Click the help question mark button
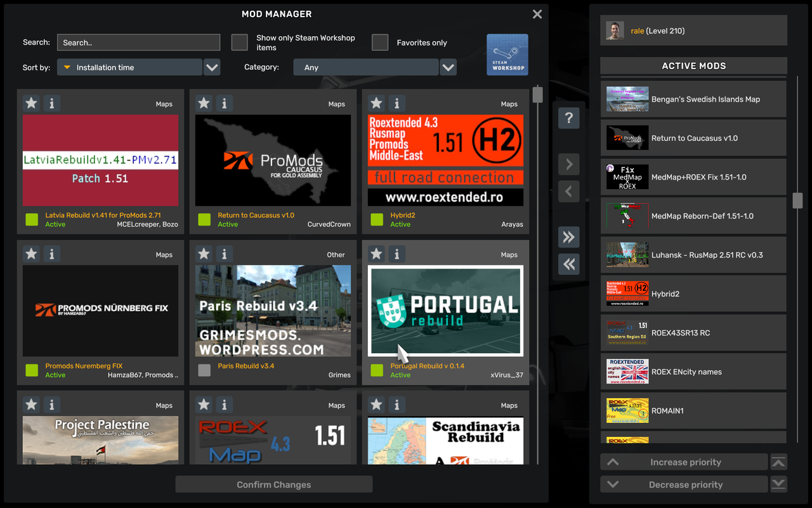The height and width of the screenshot is (508, 812). pos(569,118)
